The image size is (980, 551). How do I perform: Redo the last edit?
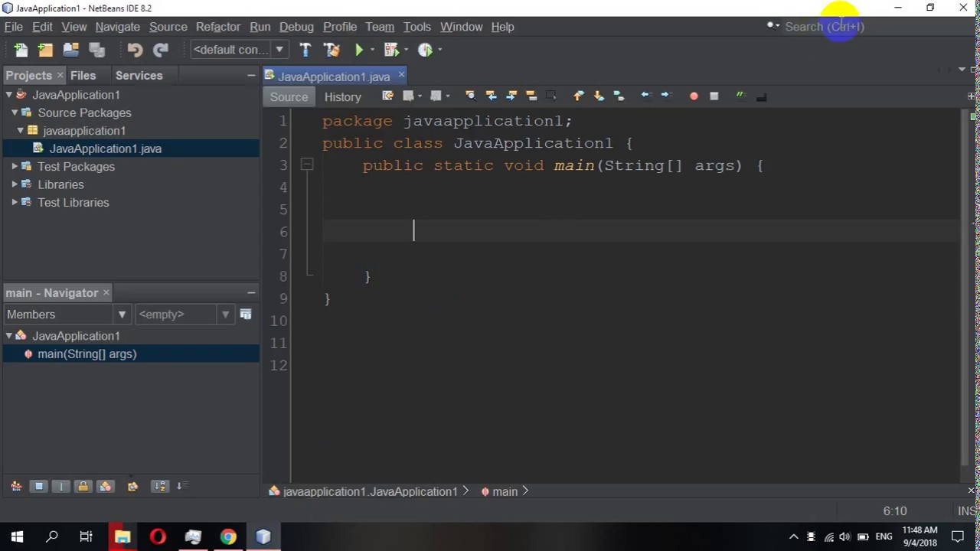click(161, 50)
